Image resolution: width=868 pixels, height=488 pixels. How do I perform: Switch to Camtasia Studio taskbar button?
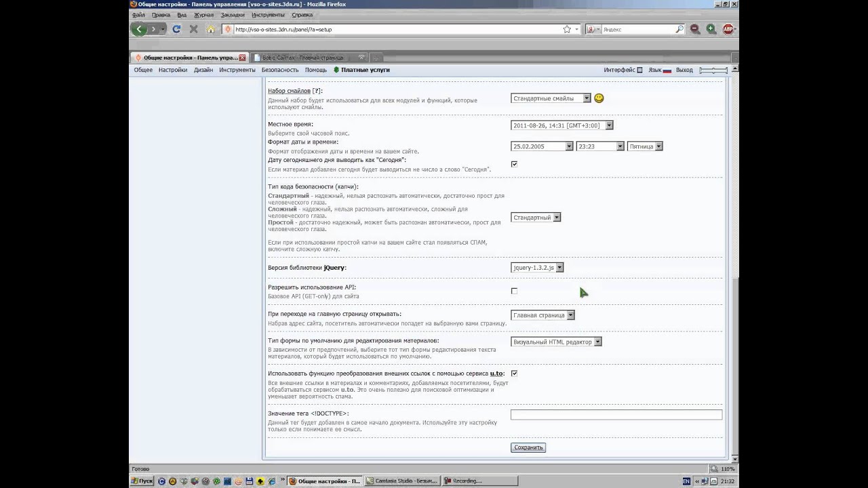coord(403,481)
